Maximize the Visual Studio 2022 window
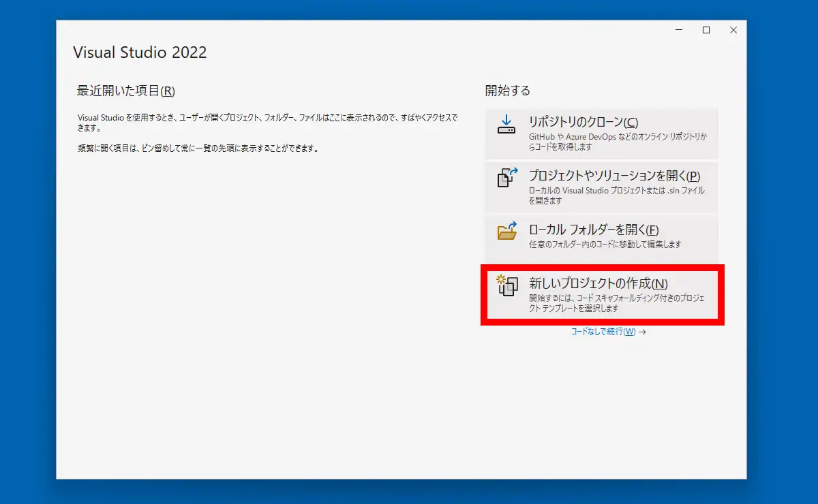Screen dimensions: 818x504 pos(706,30)
